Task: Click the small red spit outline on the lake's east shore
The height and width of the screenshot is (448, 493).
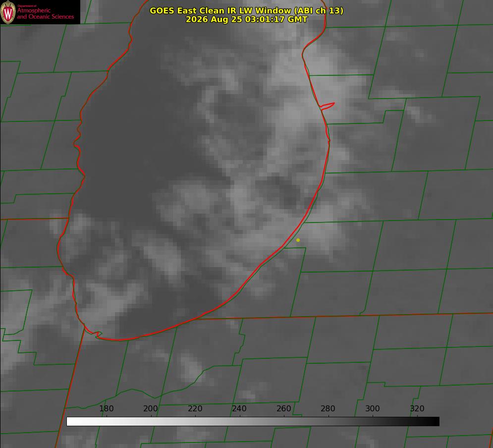Action: [327, 106]
